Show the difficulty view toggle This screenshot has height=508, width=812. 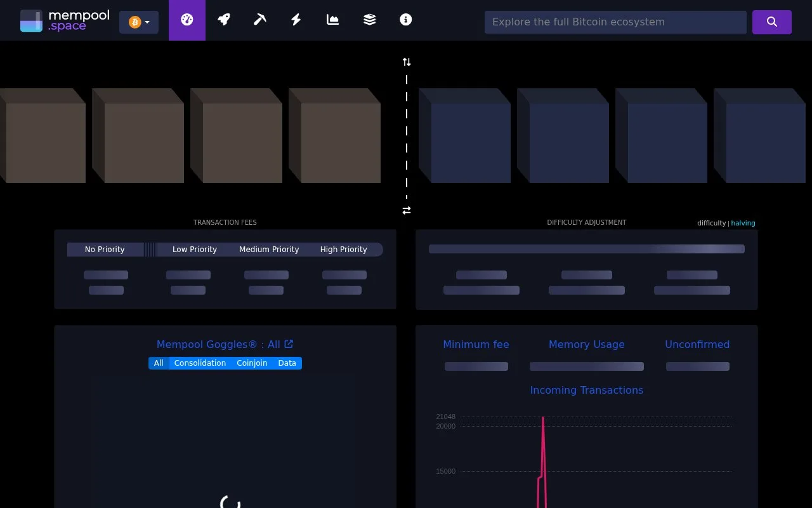click(711, 223)
